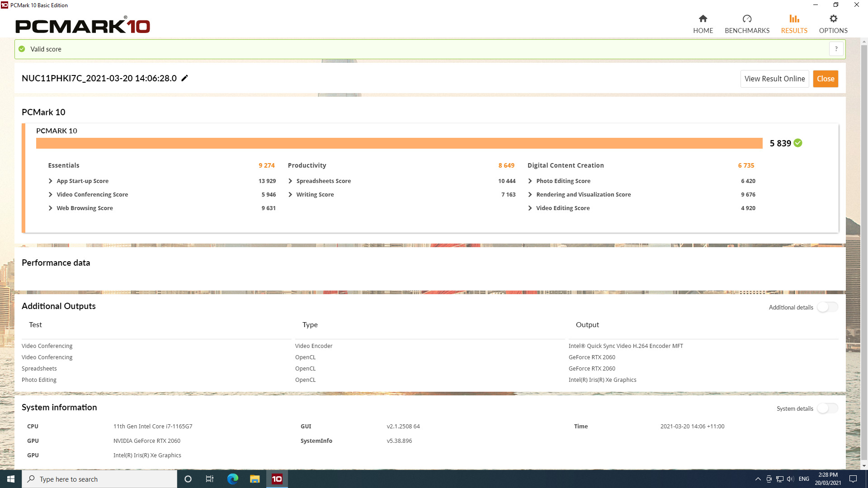868x488 pixels.
Task: Close the result with the orange Close button
Action: pos(826,79)
